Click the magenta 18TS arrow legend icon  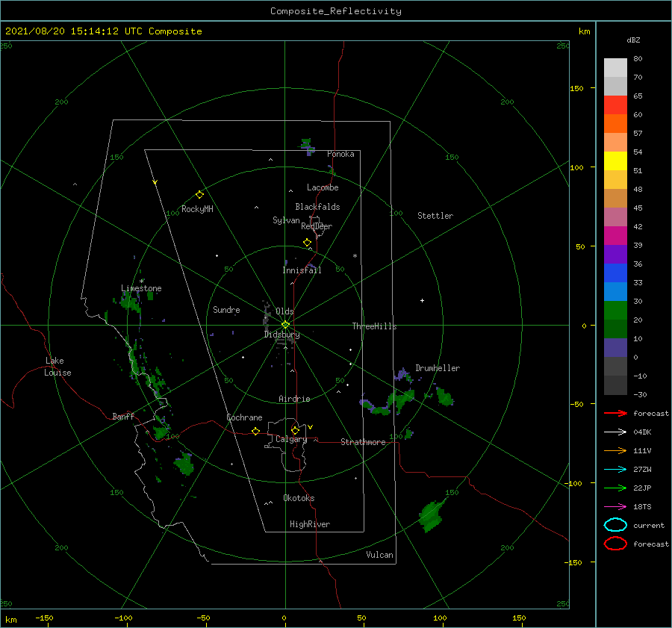pos(615,507)
